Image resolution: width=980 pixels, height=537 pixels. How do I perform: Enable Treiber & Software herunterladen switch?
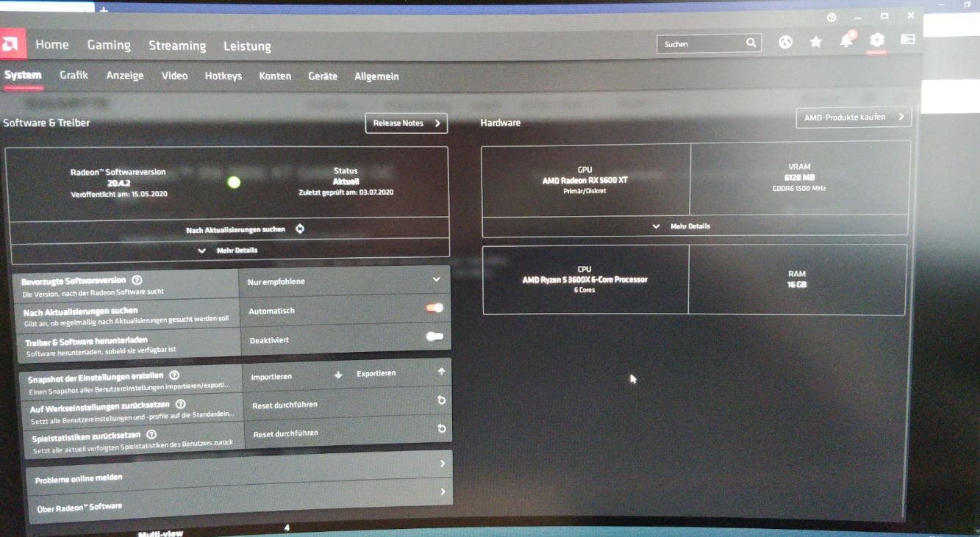(x=434, y=336)
